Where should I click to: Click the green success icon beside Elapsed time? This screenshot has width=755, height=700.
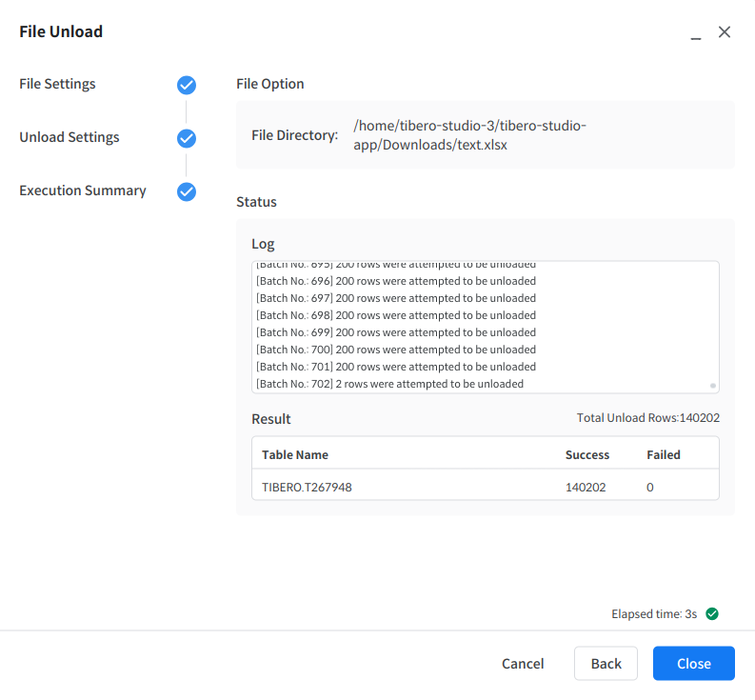[x=712, y=614]
